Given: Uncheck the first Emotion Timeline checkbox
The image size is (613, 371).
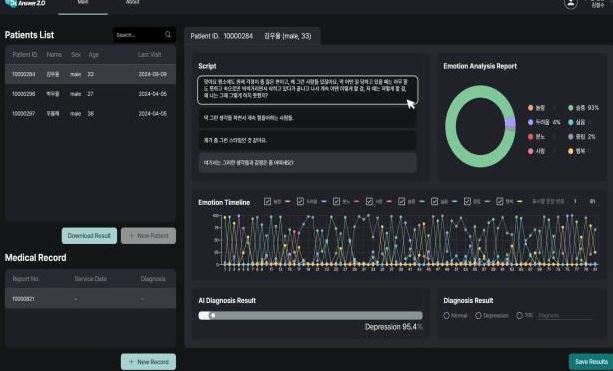Looking at the screenshot, I should [267, 201].
